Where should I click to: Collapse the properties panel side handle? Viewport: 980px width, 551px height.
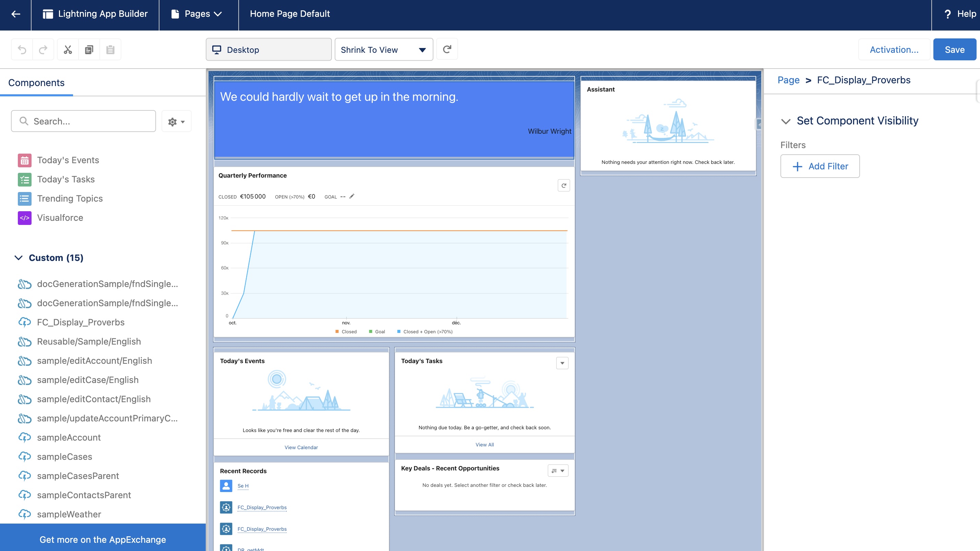758,124
